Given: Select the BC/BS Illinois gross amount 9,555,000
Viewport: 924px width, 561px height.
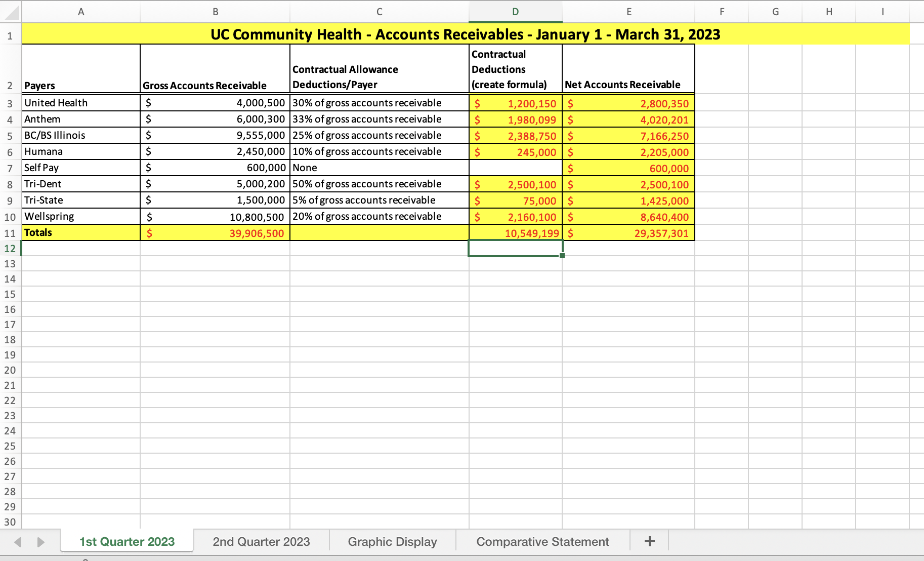Looking at the screenshot, I should tap(215, 135).
